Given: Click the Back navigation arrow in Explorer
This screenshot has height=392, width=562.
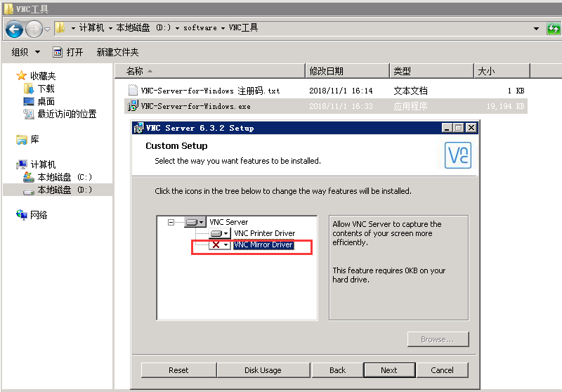Looking at the screenshot, I should (15, 30).
